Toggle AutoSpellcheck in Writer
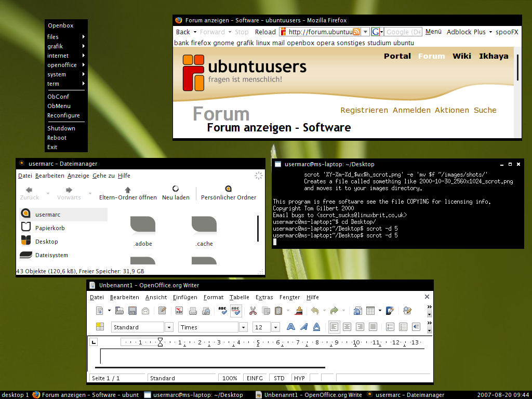 pos(236,311)
